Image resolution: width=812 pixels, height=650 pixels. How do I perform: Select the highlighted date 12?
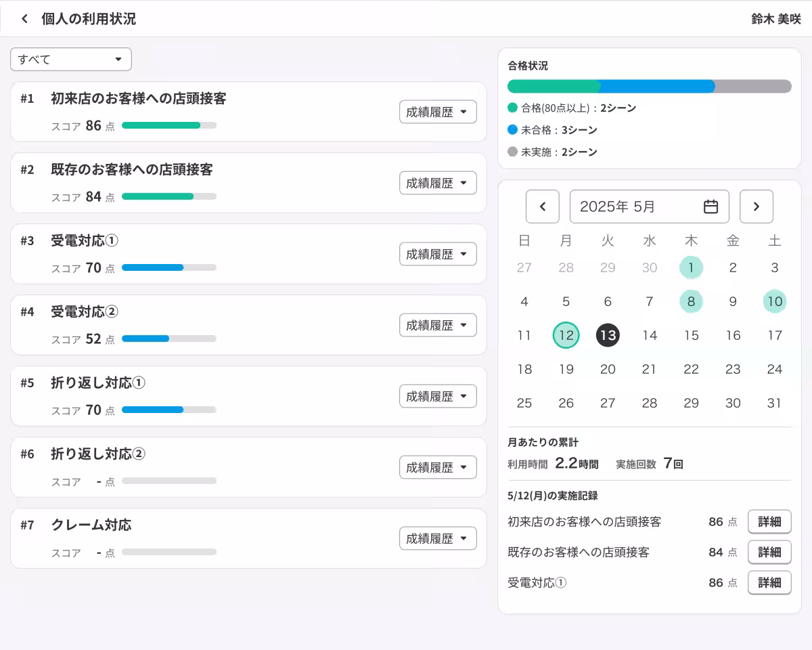coord(566,335)
